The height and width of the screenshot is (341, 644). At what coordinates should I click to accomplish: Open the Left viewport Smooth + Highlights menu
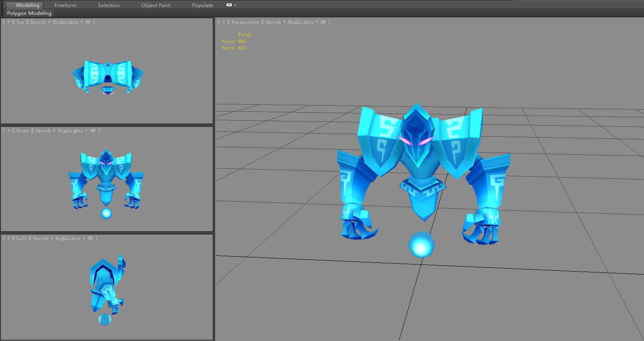(x=63, y=238)
